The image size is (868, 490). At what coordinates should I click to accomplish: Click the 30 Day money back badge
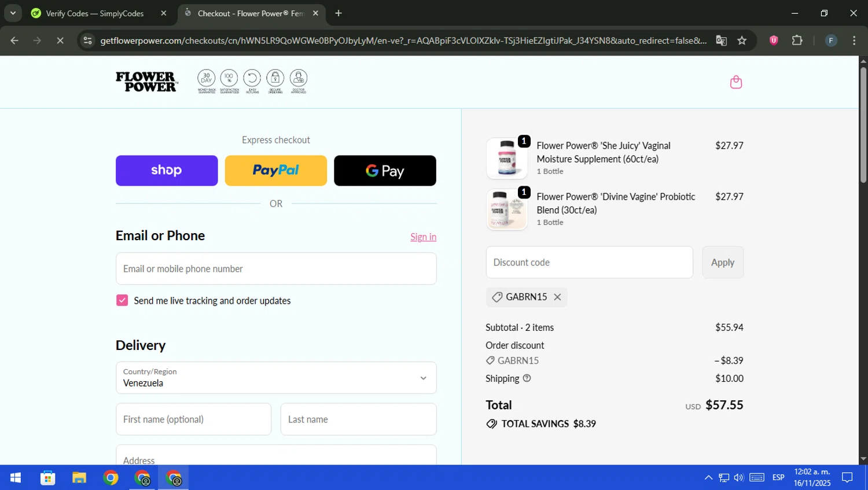coord(207,82)
